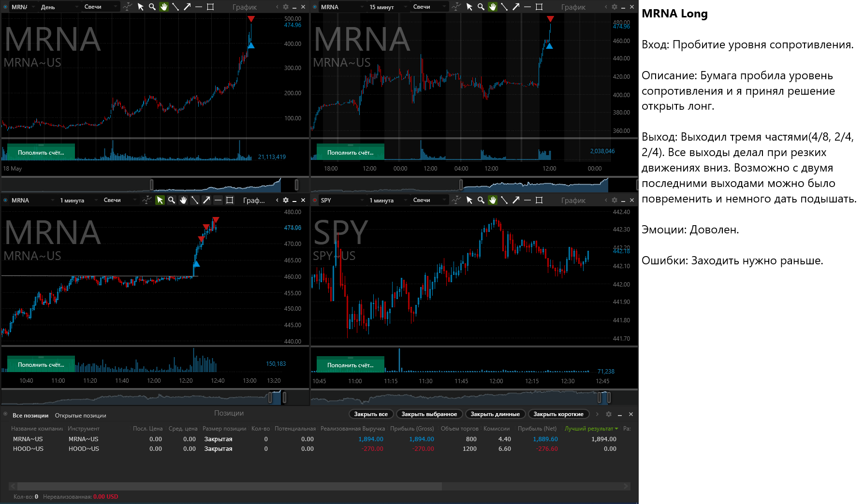Click 'Закрыть выбранное' button
The height and width of the screenshot is (504, 864).
coord(429,414)
